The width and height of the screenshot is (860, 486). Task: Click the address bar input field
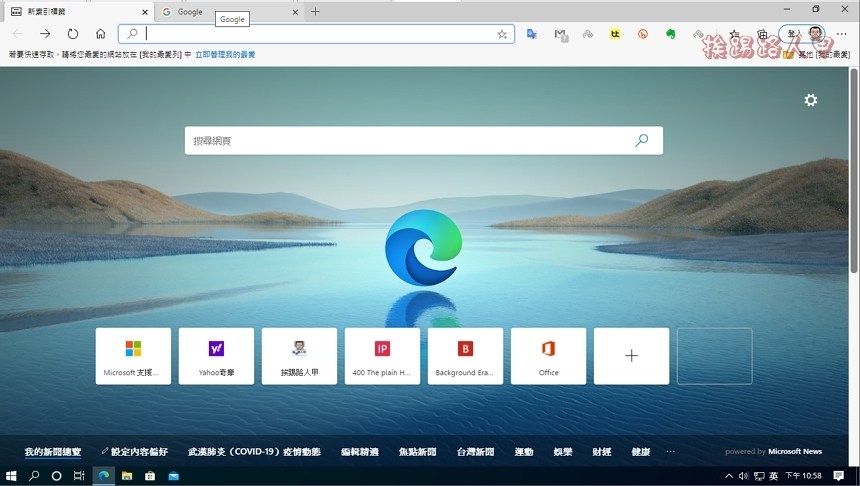coord(316,34)
